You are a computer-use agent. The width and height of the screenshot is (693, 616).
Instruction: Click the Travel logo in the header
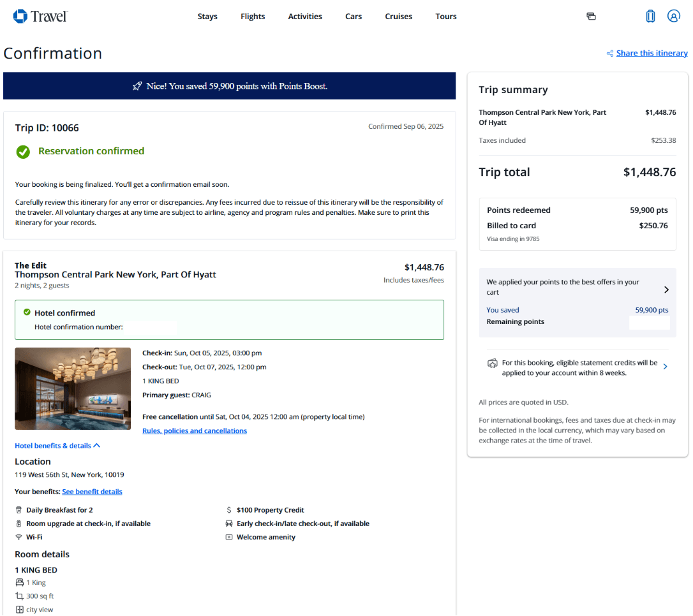pos(40,16)
